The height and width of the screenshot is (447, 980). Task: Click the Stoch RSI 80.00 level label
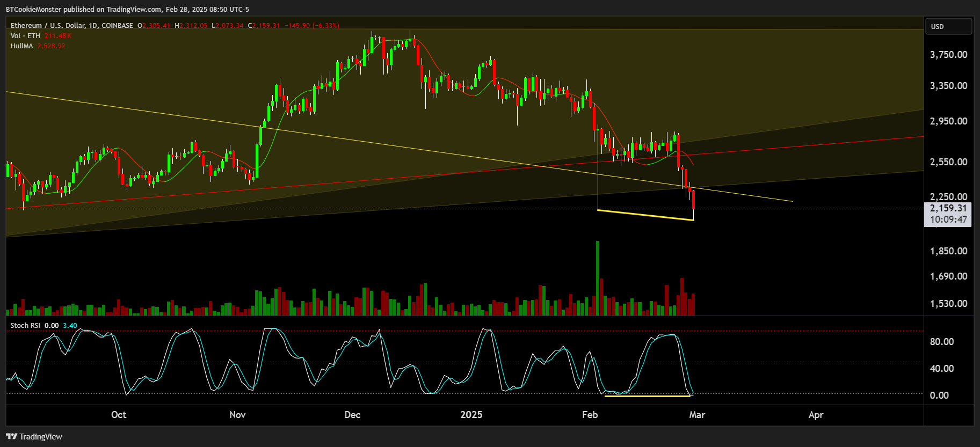pyautogui.click(x=942, y=342)
